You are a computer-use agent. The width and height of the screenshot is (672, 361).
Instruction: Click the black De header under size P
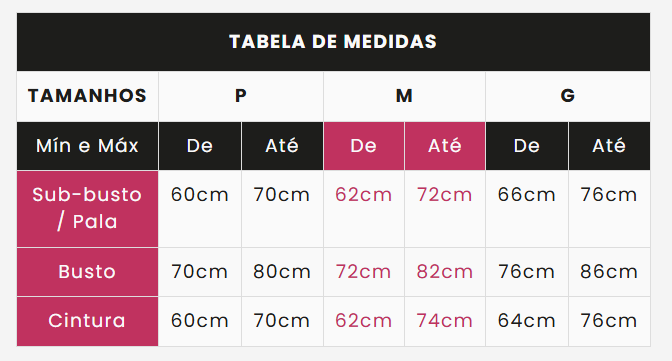pos(200,146)
